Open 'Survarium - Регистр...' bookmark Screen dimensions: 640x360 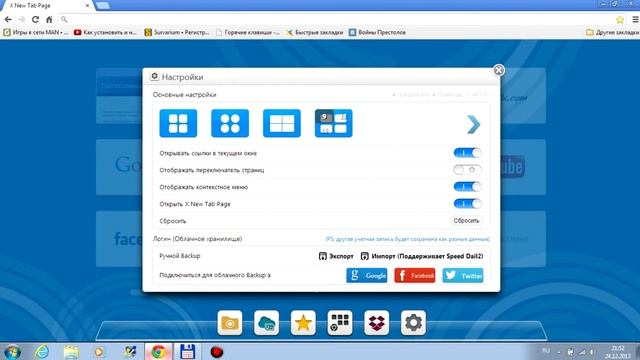tap(177, 32)
